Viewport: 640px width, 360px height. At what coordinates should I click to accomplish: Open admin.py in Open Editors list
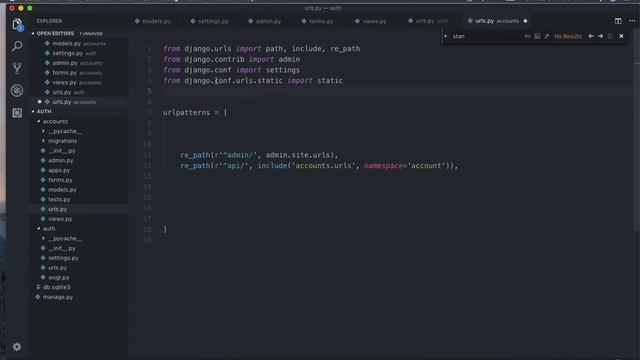pyautogui.click(x=78, y=63)
